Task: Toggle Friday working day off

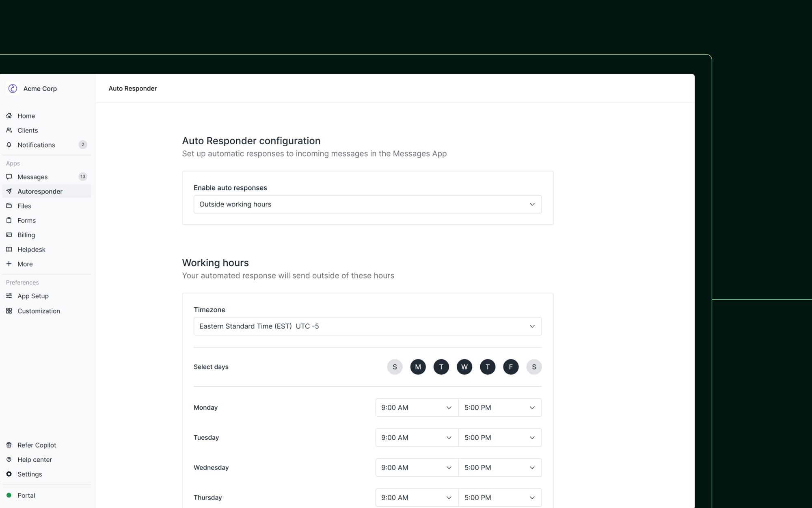Action: (x=511, y=367)
